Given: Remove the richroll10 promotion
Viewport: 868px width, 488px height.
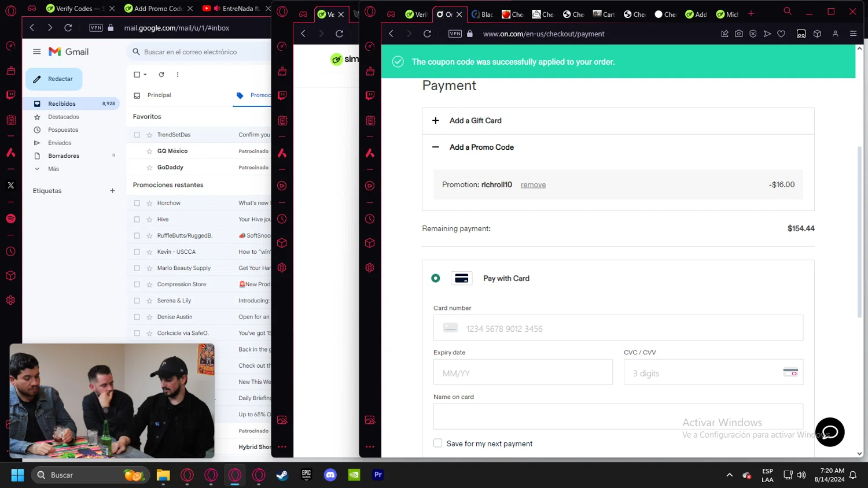Looking at the screenshot, I should (x=533, y=185).
